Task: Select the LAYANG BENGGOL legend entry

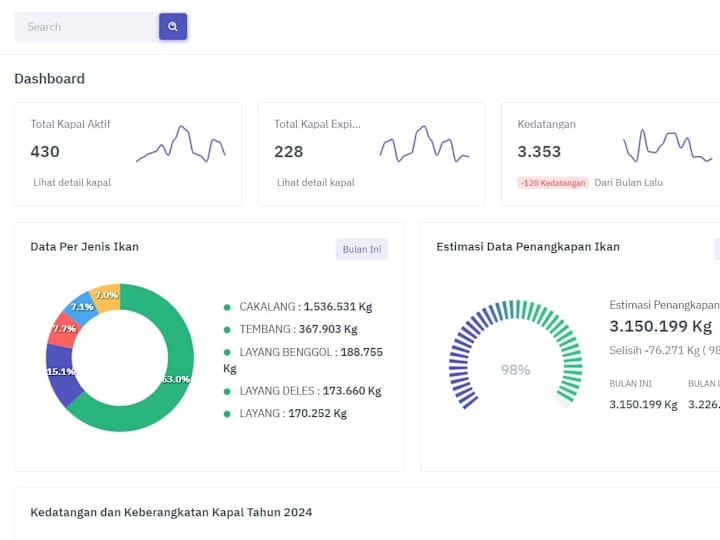Action: point(303,360)
